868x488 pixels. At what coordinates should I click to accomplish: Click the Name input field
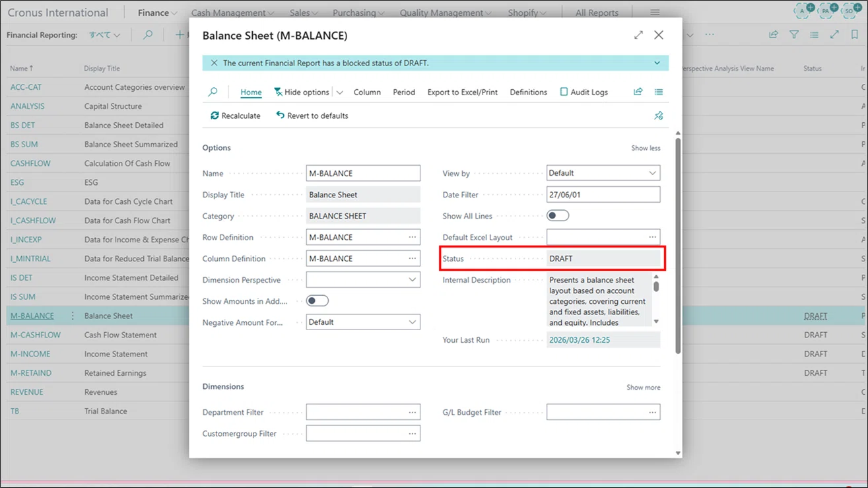click(x=363, y=173)
